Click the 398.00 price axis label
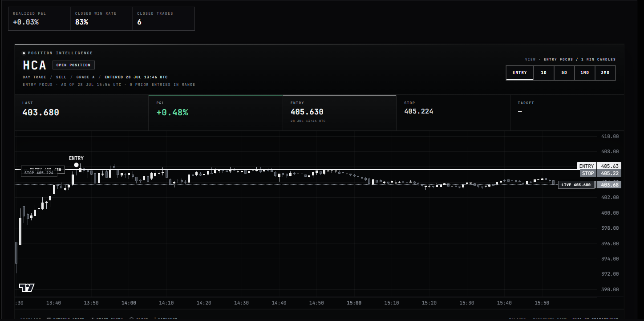Image resolution: width=644 pixels, height=321 pixels. pyautogui.click(x=610, y=228)
